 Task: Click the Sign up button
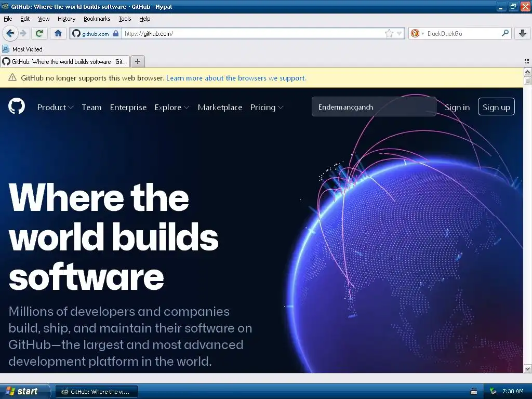click(x=496, y=107)
